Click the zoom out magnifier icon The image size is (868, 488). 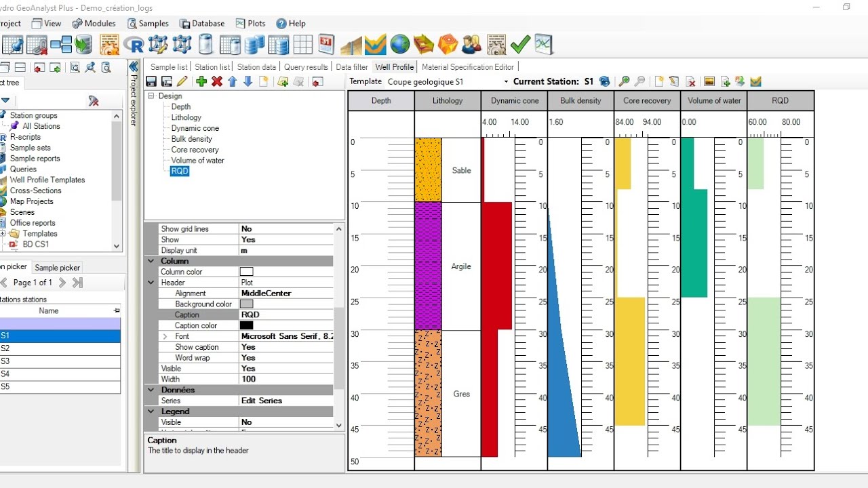[639, 81]
